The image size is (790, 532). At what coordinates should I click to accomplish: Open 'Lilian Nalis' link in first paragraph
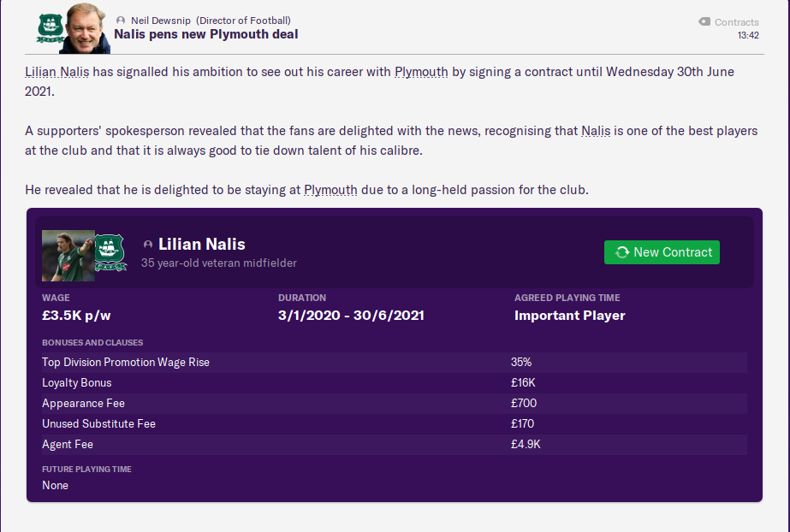pyautogui.click(x=56, y=72)
